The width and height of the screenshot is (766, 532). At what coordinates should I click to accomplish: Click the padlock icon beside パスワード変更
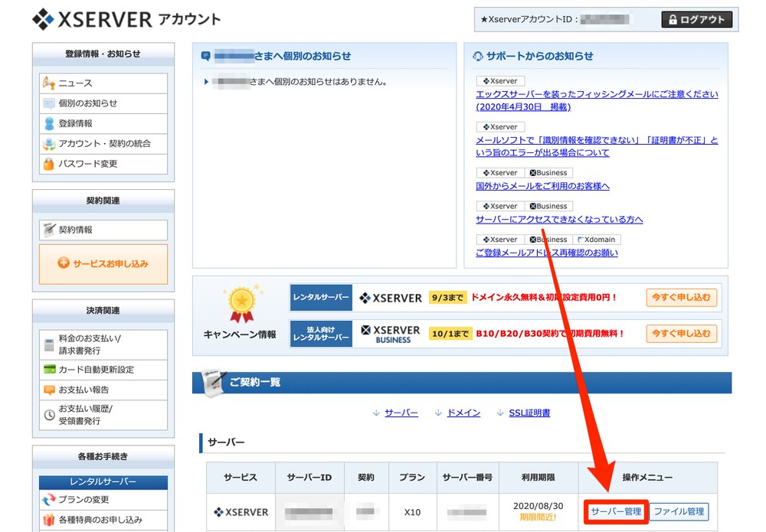tap(48, 164)
